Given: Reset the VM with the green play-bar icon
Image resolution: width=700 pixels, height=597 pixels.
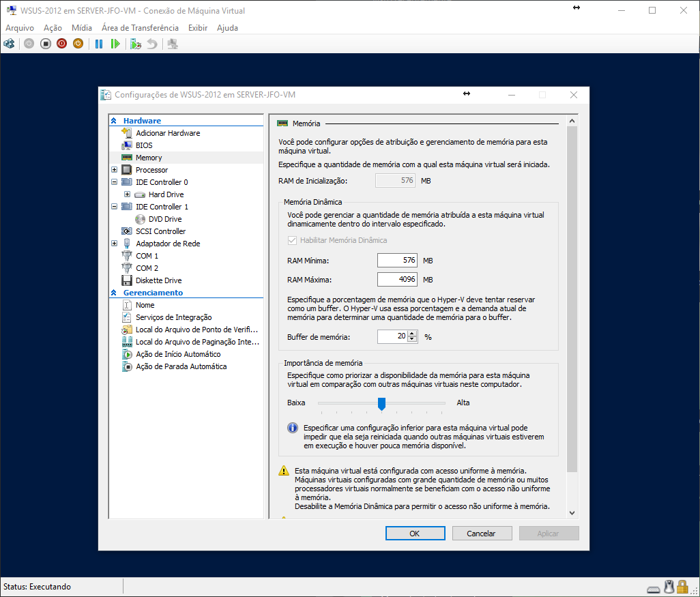Looking at the screenshot, I should [x=115, y=44].
